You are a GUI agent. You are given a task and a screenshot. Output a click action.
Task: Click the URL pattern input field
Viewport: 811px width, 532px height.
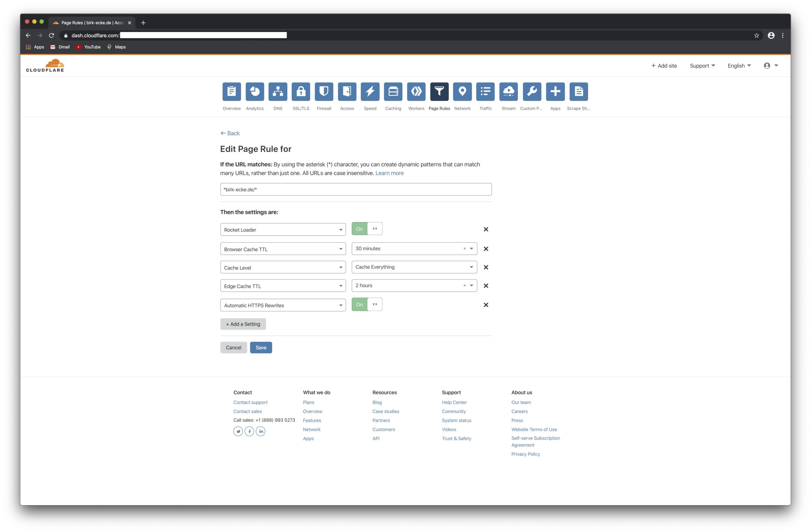(356, 189)
